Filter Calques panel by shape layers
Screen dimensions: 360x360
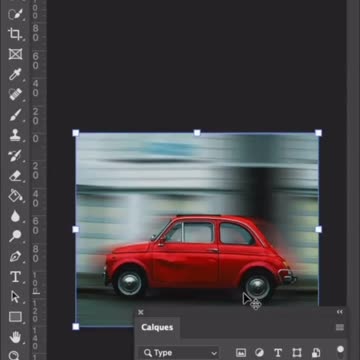click(297, 353)
